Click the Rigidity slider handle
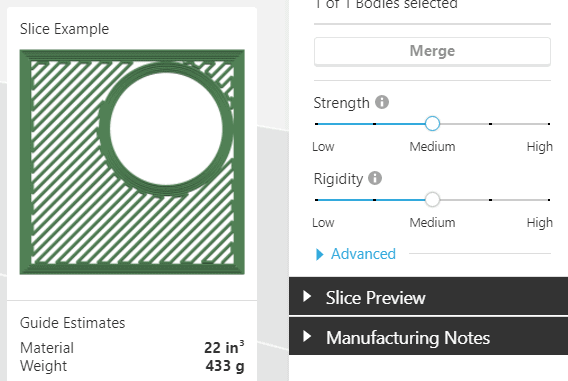 click(432, 200)
